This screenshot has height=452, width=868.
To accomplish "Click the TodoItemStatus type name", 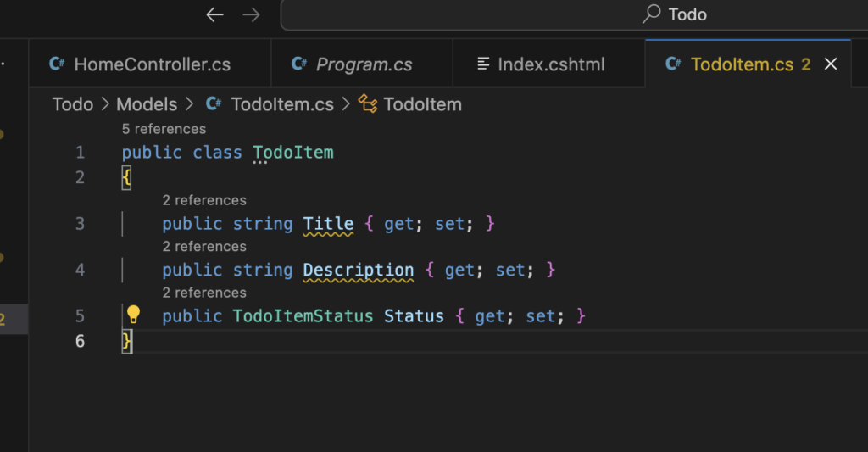I will pyautogui.click(x=303, y=315).
